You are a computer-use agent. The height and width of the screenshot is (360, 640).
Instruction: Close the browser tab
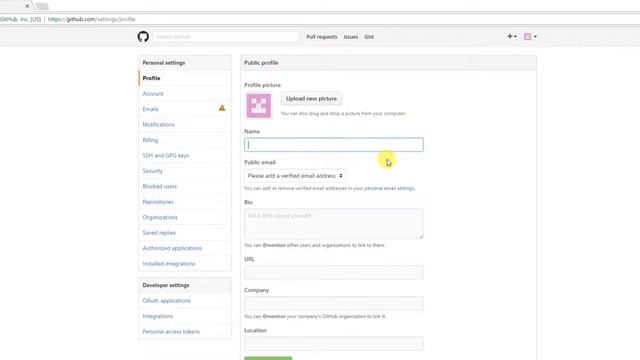pyautogui.click(x=27, y=6)
